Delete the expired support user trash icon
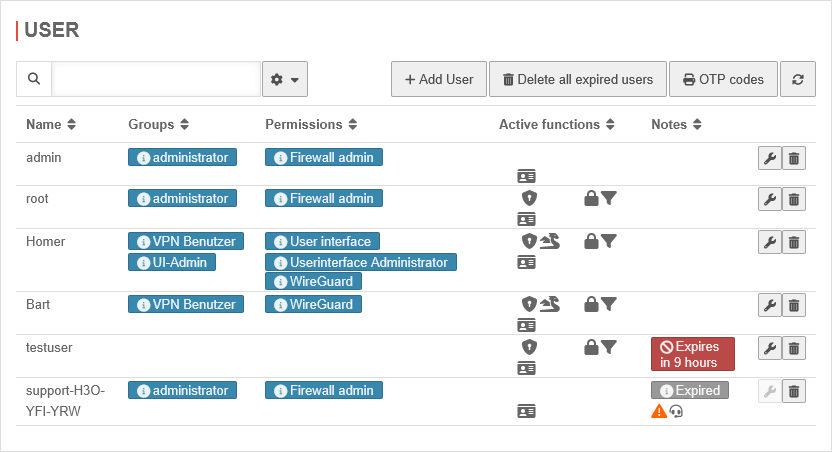Screen dimensions: 832x452 pos(794,391)
